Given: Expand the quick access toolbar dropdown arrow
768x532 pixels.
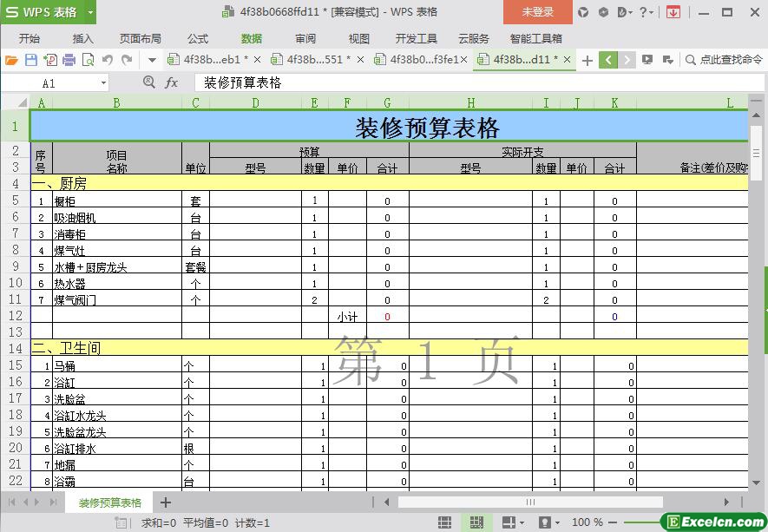Looking at the screenshot, I should 152,60.
